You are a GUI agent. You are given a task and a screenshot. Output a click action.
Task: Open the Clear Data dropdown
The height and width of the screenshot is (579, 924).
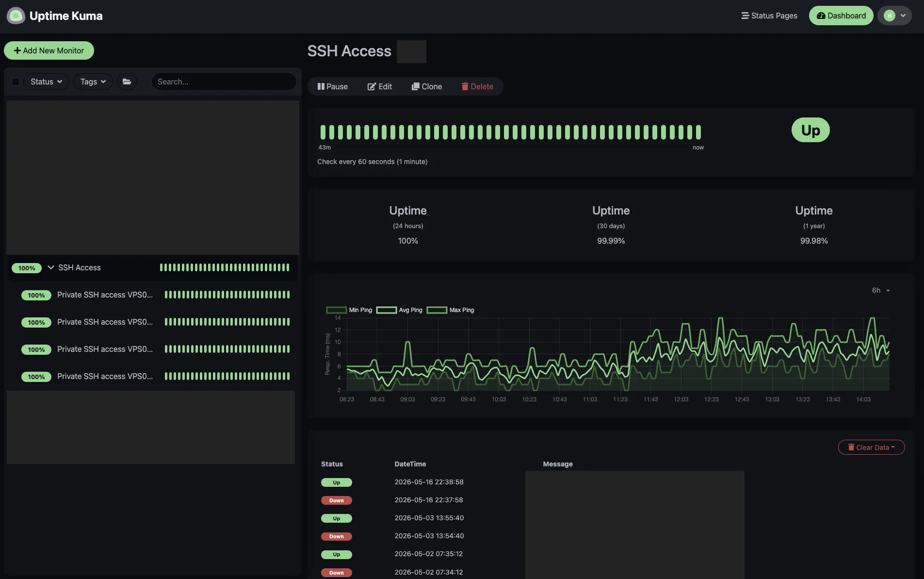(x=871, y=447)
